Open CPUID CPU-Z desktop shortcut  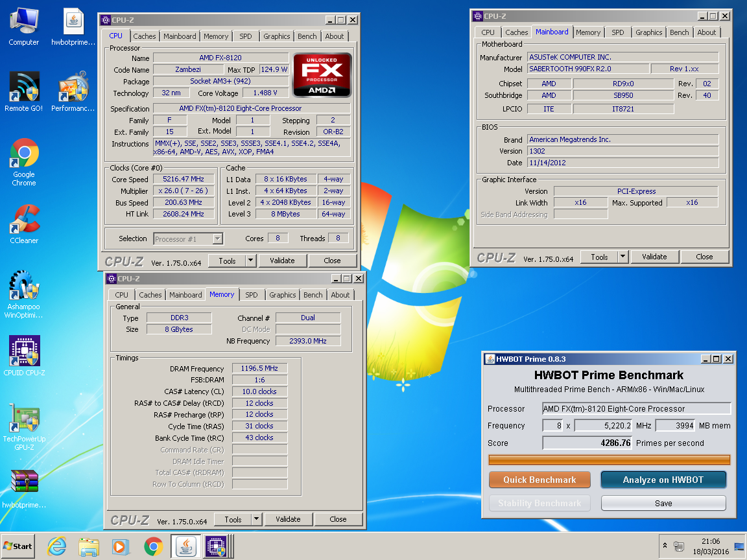(24, 356)
